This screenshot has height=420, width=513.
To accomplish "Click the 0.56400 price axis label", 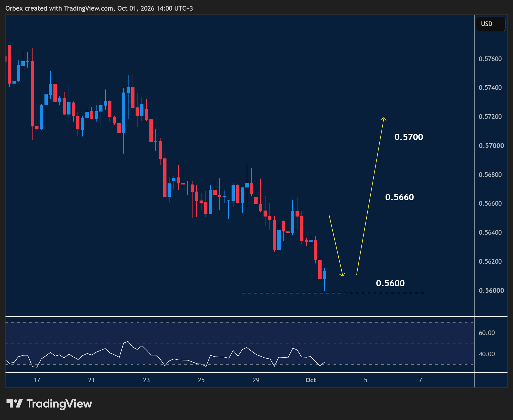I will pos(490,233).
